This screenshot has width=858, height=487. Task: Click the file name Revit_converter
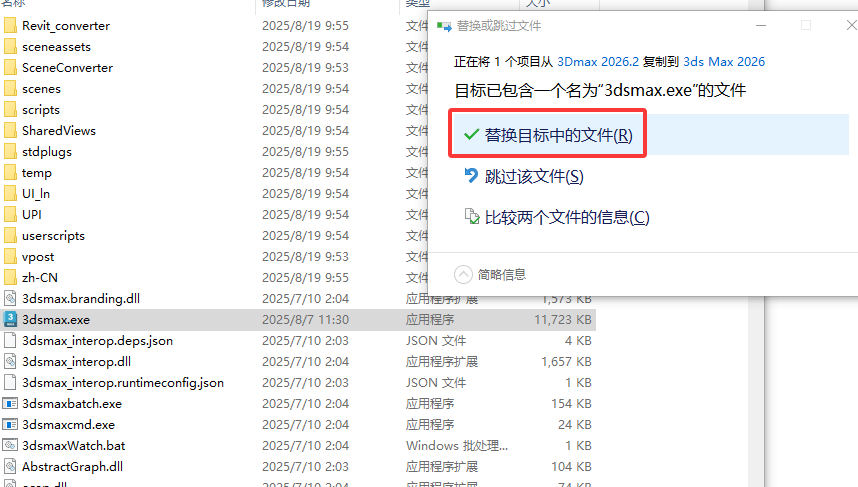coord(66,26)
